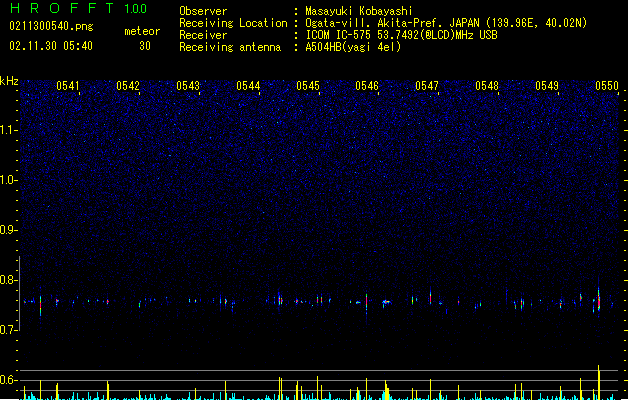Click the 0.9 kHz axis tick label

click(8, 230)
